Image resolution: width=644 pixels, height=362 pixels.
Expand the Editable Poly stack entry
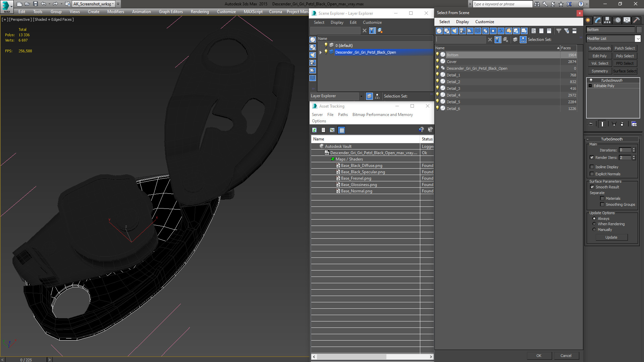point(590,86)
